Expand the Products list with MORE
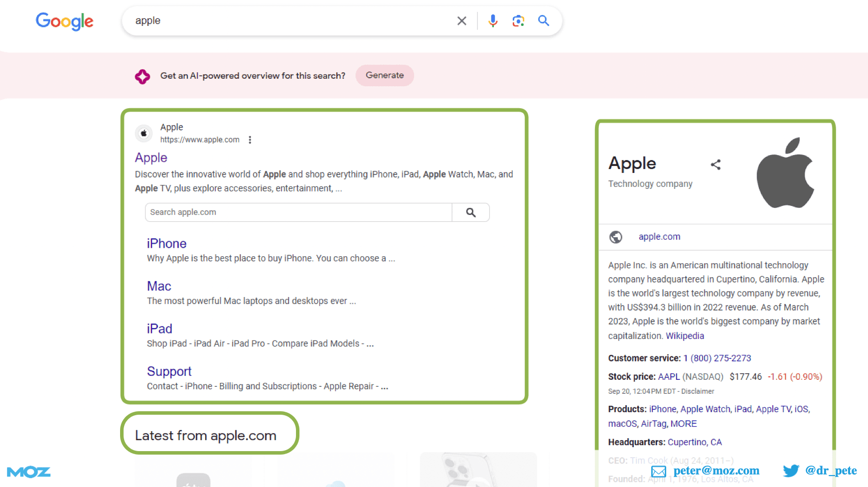 coord(683,423)
